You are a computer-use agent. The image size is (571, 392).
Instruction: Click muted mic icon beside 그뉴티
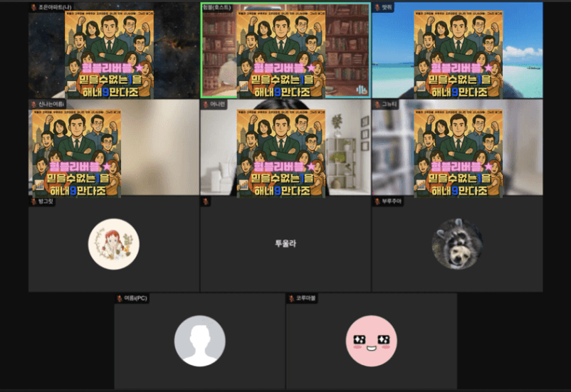(x=377, y=105)
